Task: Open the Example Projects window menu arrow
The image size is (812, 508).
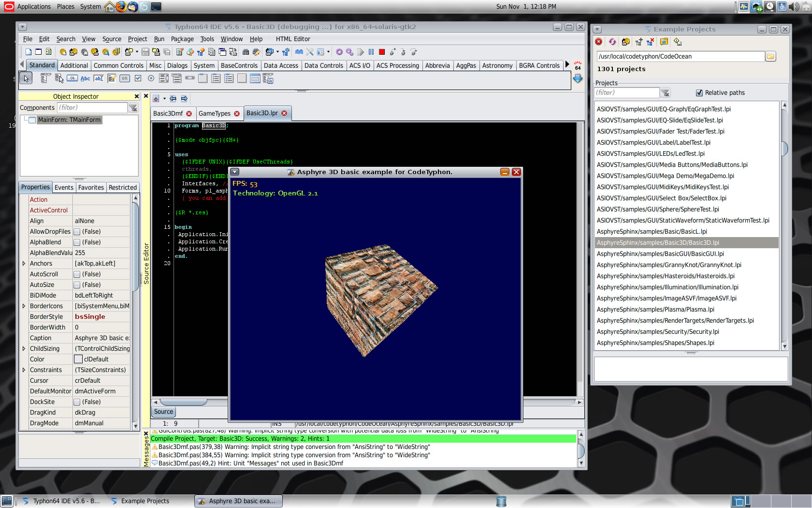Action: click(597, 30)
